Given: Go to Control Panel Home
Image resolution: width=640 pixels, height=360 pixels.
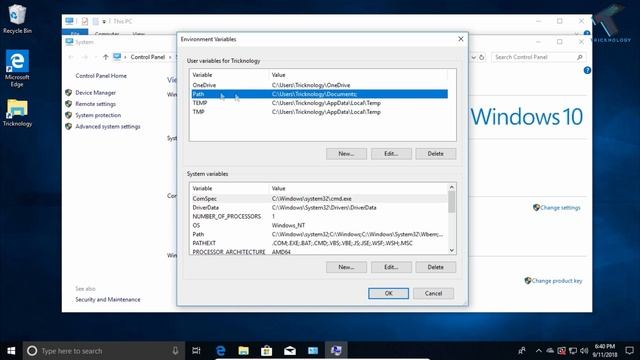Looking at the screenshot, I should tap(101, 76).
